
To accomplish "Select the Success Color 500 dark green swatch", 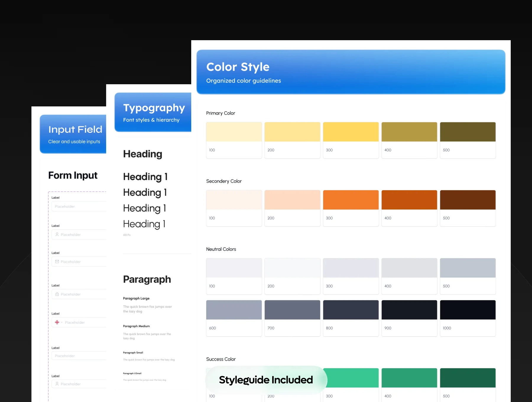I will pos(468,385).
